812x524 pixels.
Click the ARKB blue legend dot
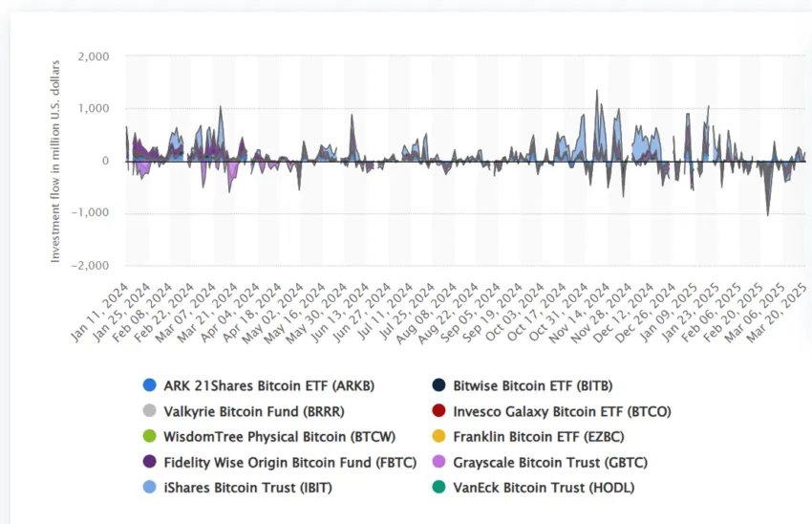coord(150,385)
